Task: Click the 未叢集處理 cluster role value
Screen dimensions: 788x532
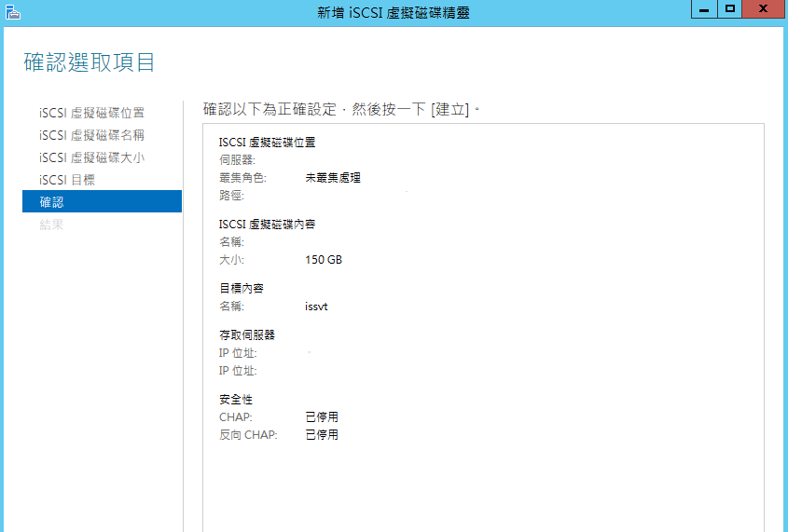Action: [x=333, y=178]
